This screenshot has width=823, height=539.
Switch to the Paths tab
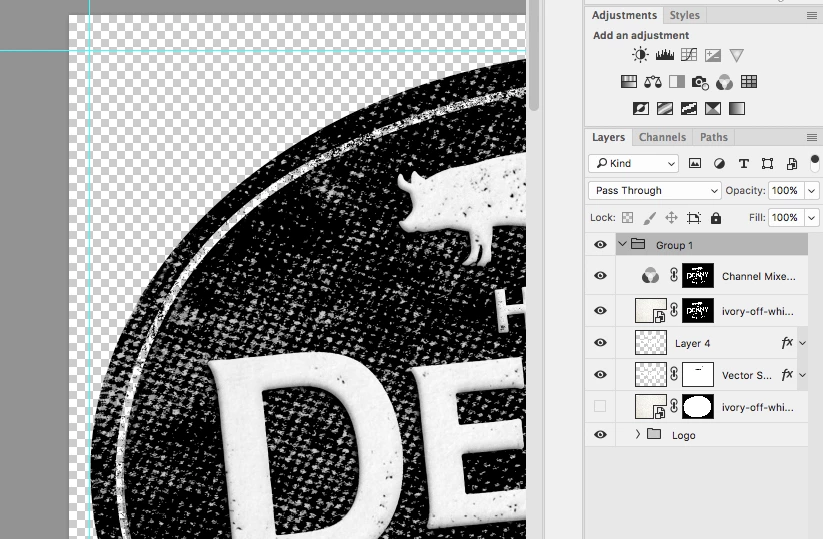coord(714,137)
